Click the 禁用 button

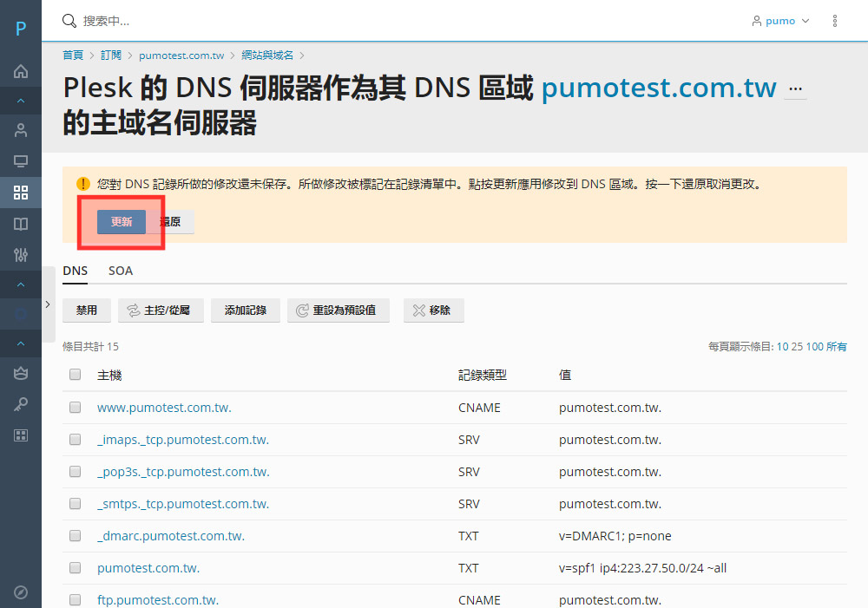(86, 311)
